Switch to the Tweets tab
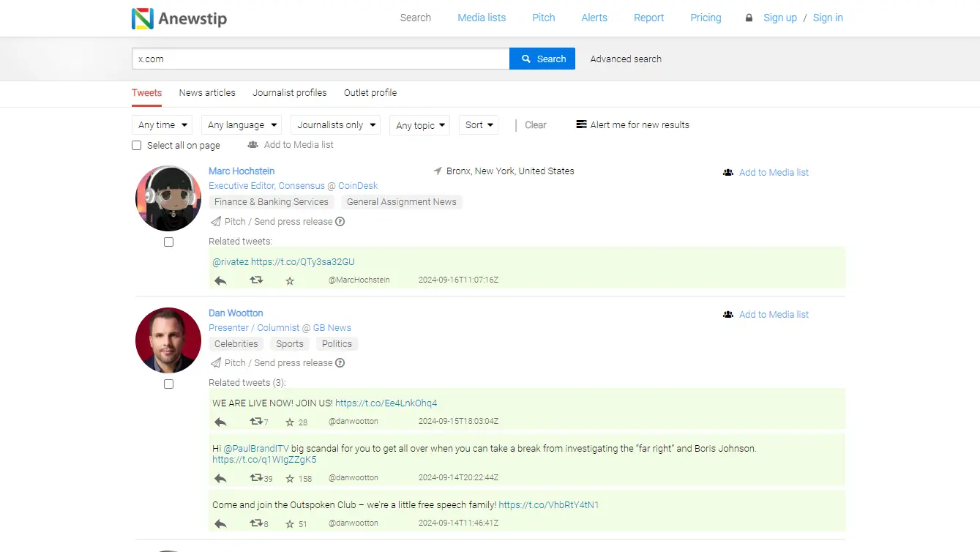This screenshot has width=980, height=552. point(146,93)
